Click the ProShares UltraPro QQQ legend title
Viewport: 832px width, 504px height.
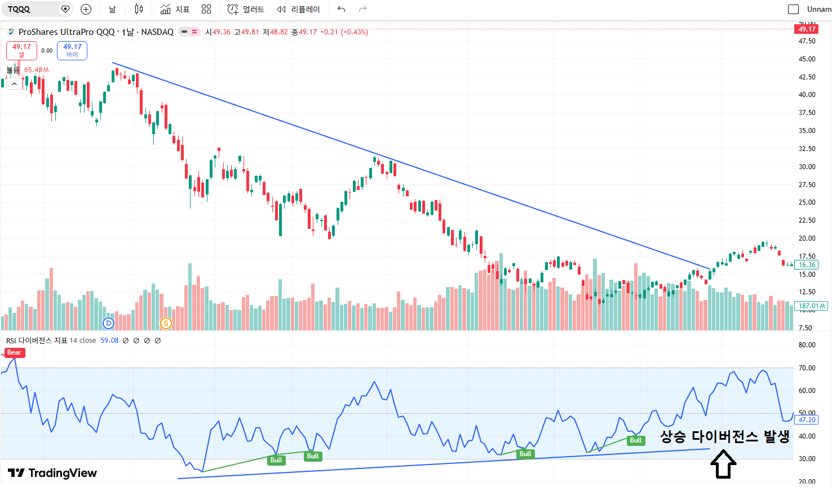click(96, 32)
